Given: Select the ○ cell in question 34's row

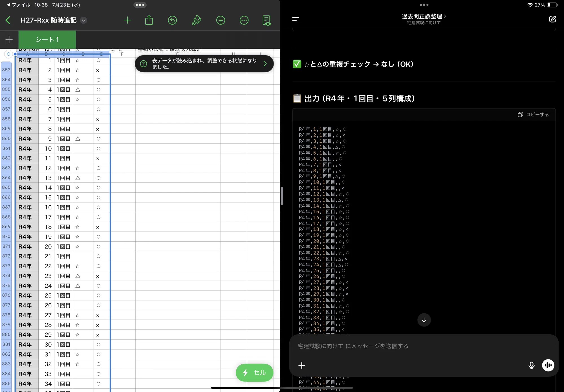Looking at the screenshot, I should pyautogui.click(x=102, y=384).
